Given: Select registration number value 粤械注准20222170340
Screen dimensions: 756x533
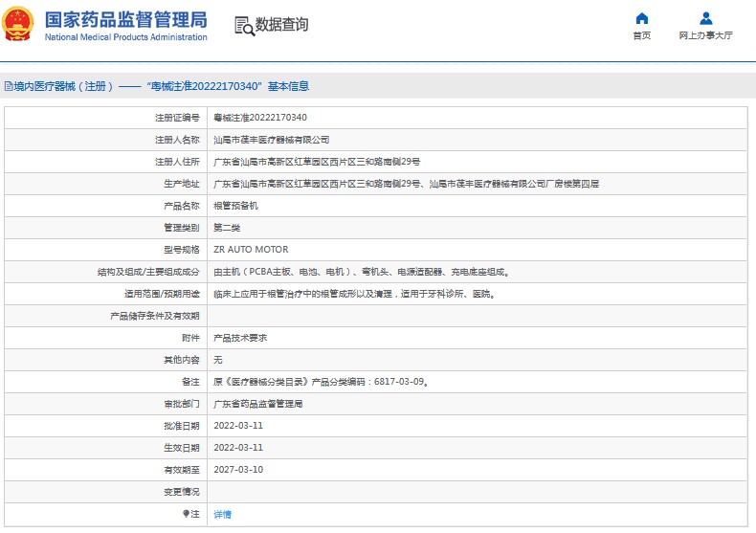Looking at the screenshot, I should [x=259, y=118].
